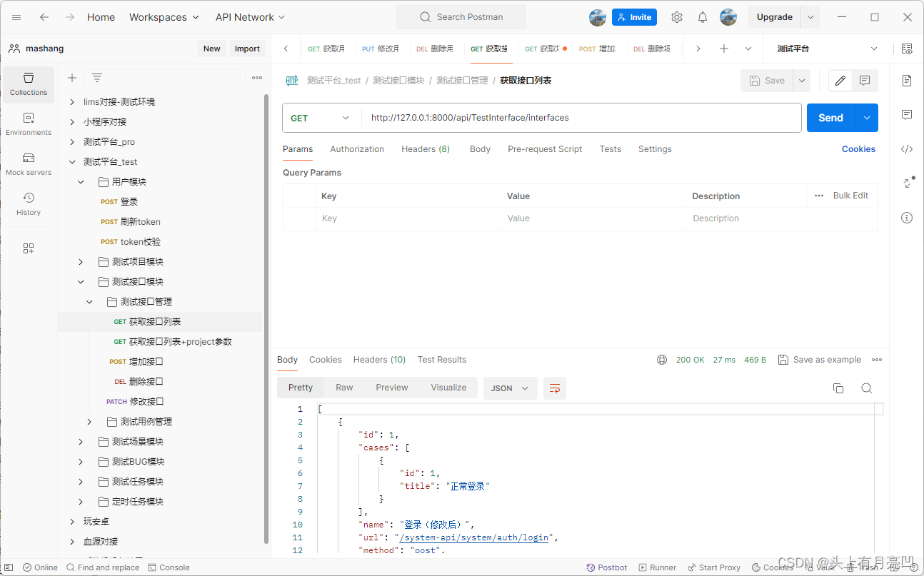Screen dimensions: 924x576
Task: Open the HTTP method GET dropdown
Action: (321, 118)
